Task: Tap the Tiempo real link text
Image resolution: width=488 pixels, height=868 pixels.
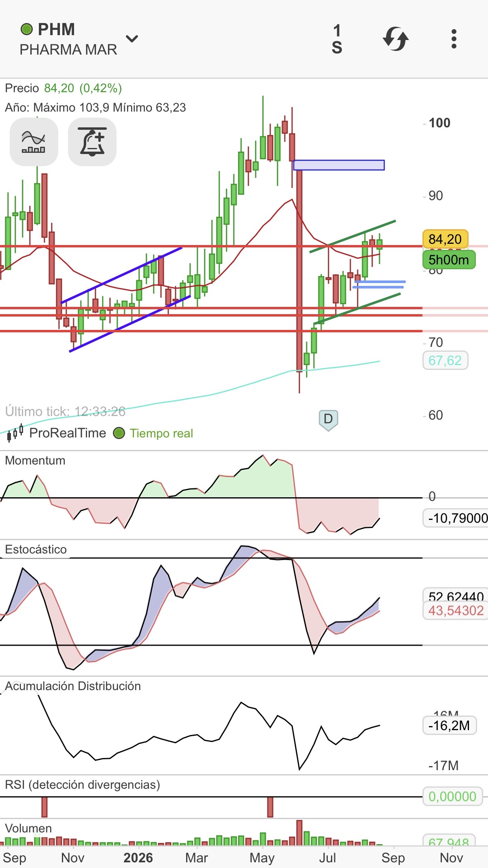Action: tap(161, 433)
